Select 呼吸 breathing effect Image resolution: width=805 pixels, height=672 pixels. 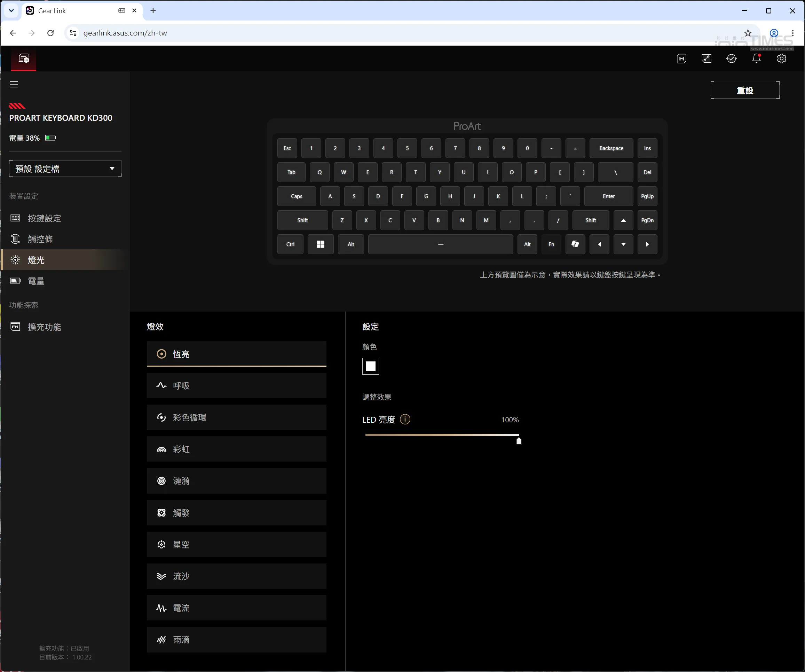(x=237, y=385)
